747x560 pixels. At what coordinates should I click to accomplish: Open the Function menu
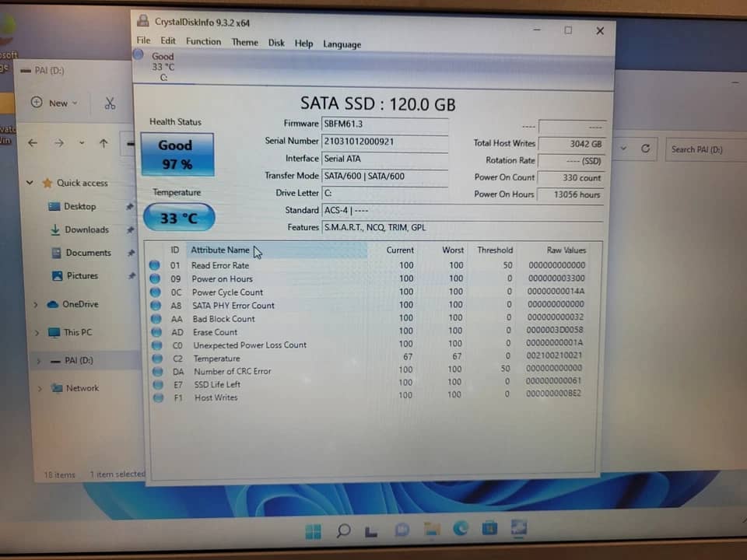(203, 41)
